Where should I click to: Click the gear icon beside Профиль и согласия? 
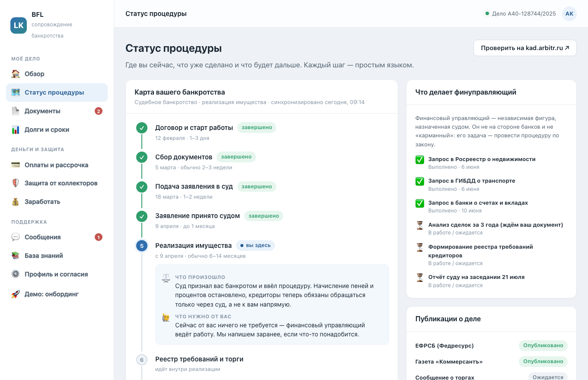click(16, 274)
